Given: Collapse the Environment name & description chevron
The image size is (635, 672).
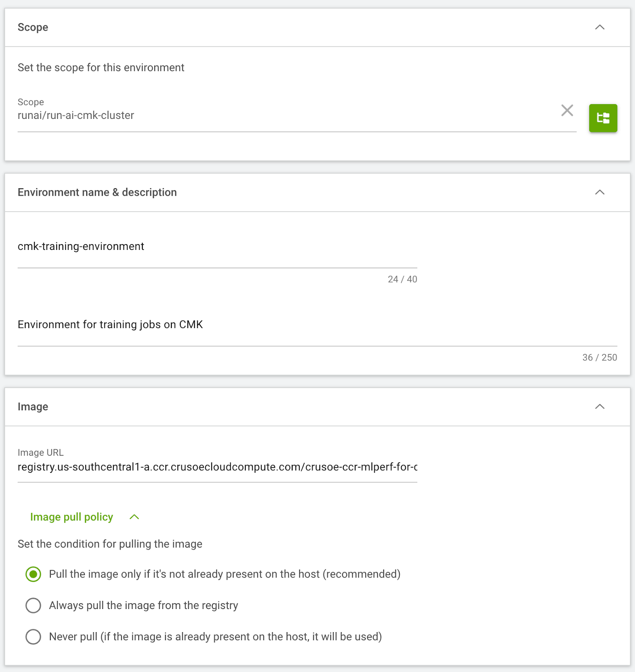Looking at the screenshot, I should (x=600, y=192).
